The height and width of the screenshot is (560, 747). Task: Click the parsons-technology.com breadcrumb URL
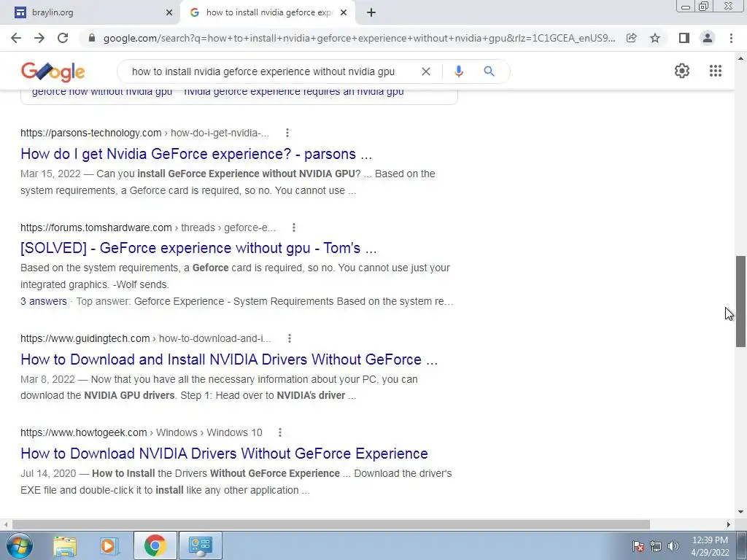pos(144,133)
